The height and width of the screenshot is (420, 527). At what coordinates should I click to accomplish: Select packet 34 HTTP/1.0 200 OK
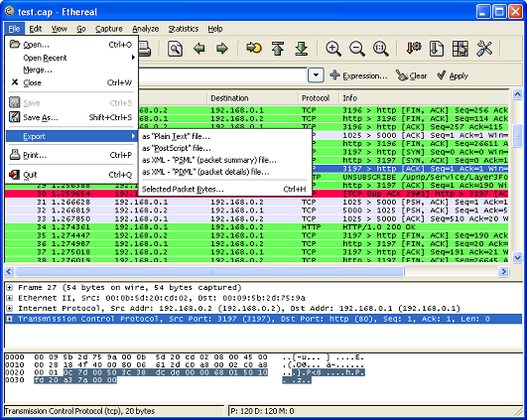click(x=256, y=227)
